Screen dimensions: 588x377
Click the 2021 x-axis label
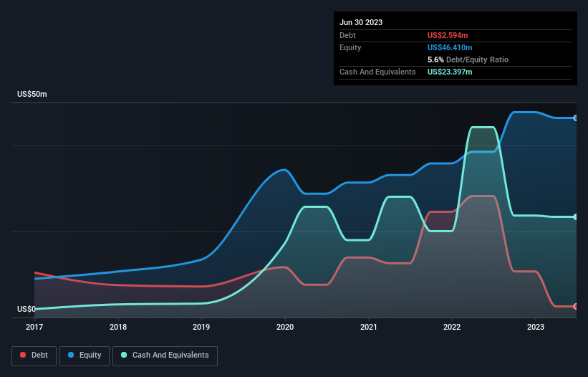click(x=369, y=327)
